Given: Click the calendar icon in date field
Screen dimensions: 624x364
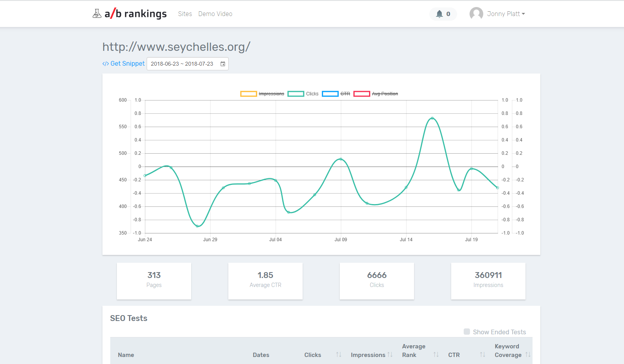Looking at the screenshot, I should 222,64.
